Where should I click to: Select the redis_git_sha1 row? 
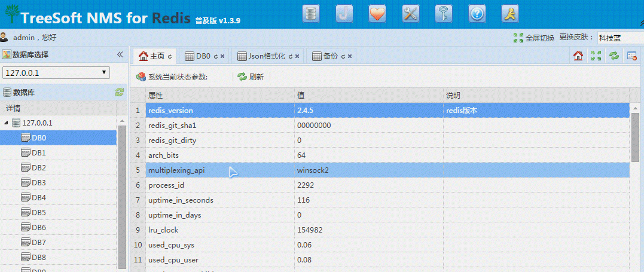coord(380,126)
